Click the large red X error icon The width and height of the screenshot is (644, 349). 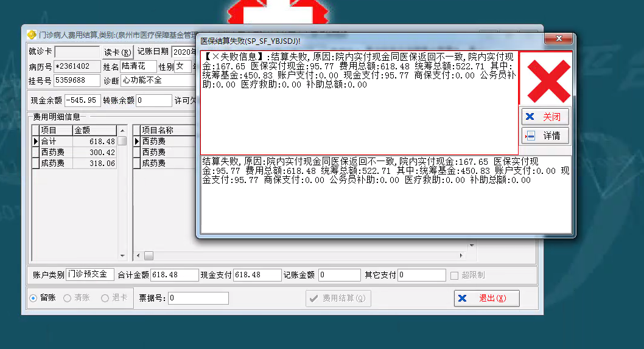point(548,81)
